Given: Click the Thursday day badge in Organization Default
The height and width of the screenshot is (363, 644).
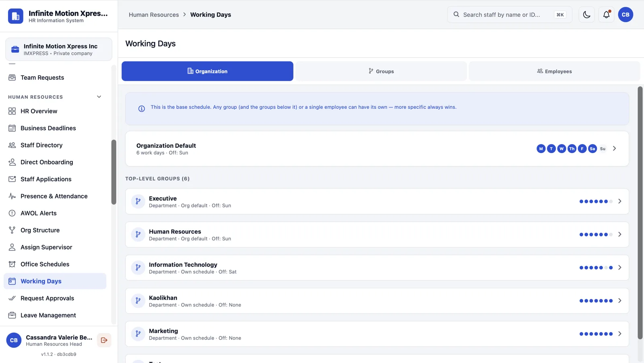Looking at the screenshot, I should 572,149.
